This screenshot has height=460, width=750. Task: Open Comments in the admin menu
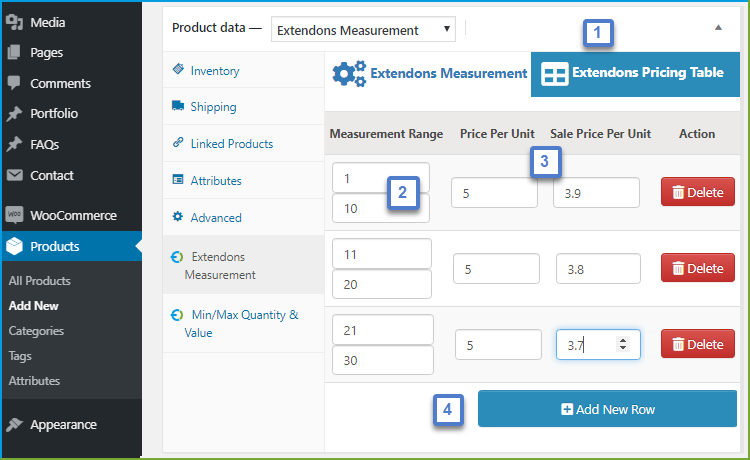click(60, 83)
